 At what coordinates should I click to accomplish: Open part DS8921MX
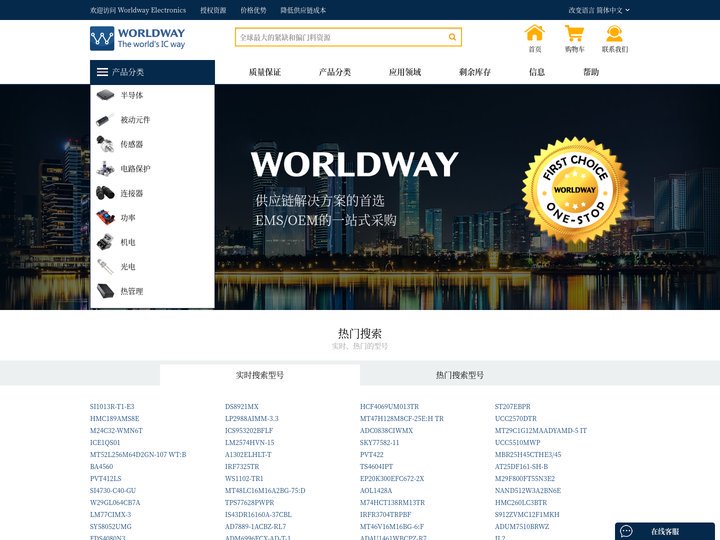(242, 406)
